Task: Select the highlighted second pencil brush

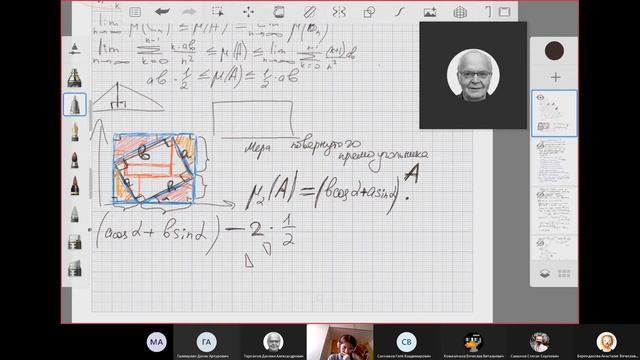Action: 75,105
